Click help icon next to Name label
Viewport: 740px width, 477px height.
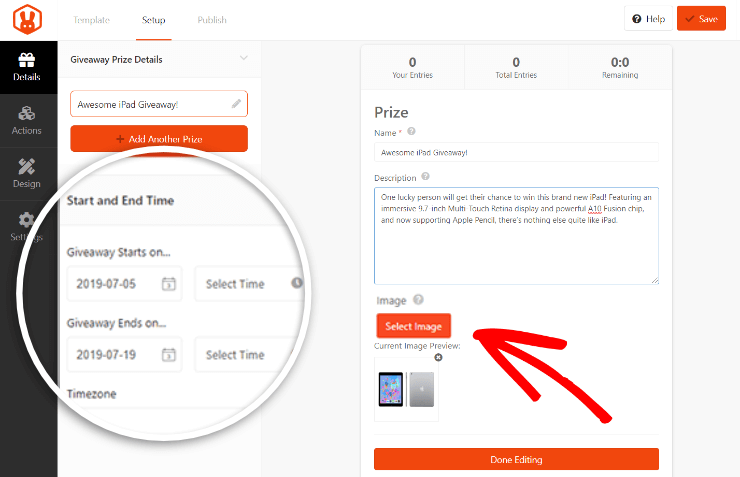coord(411,132)
